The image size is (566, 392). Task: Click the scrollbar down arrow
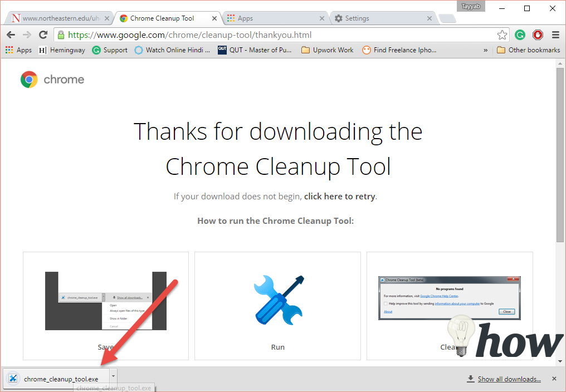point(560,361)
